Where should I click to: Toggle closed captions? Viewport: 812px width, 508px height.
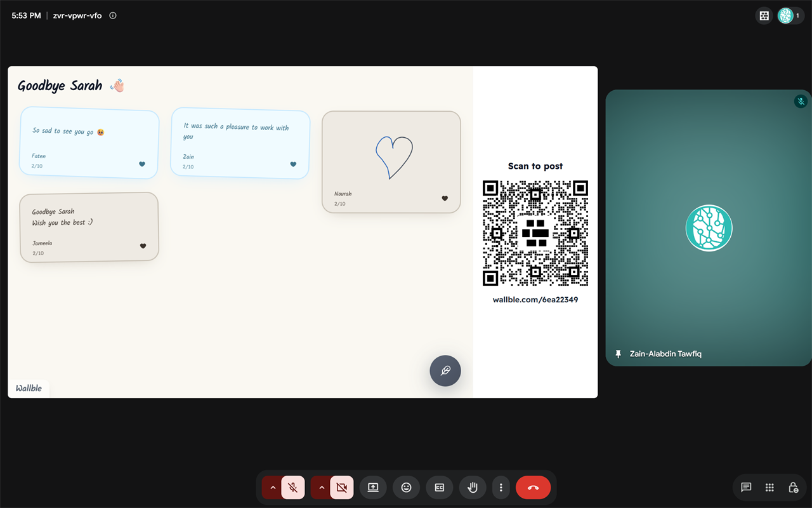pos(439,488)
